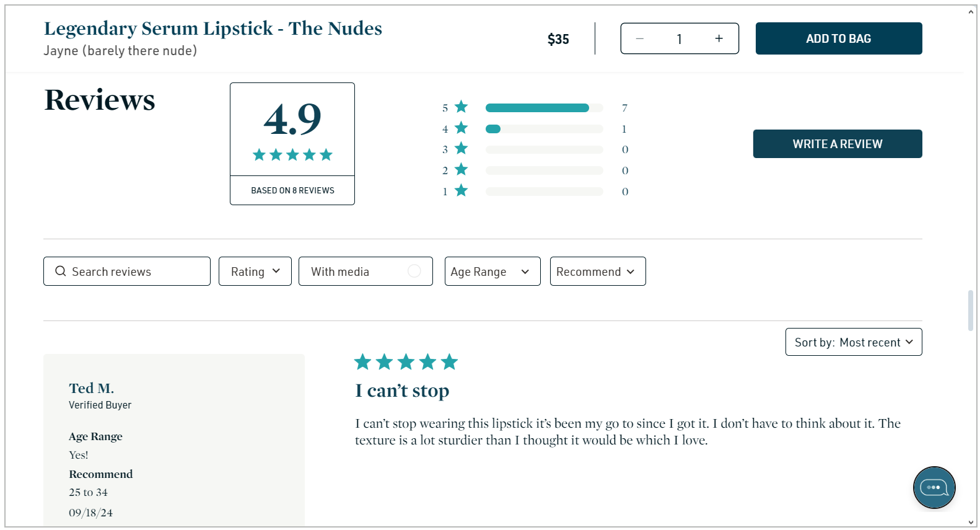
Task: Change Sort by from Most recent
Action: (x=854, y=342)
